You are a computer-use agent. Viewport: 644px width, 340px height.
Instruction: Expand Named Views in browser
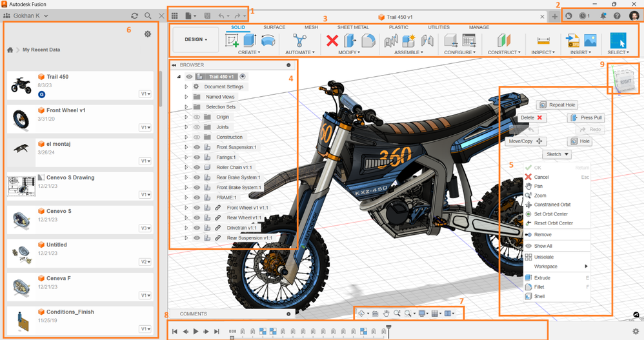click(186, 97)
